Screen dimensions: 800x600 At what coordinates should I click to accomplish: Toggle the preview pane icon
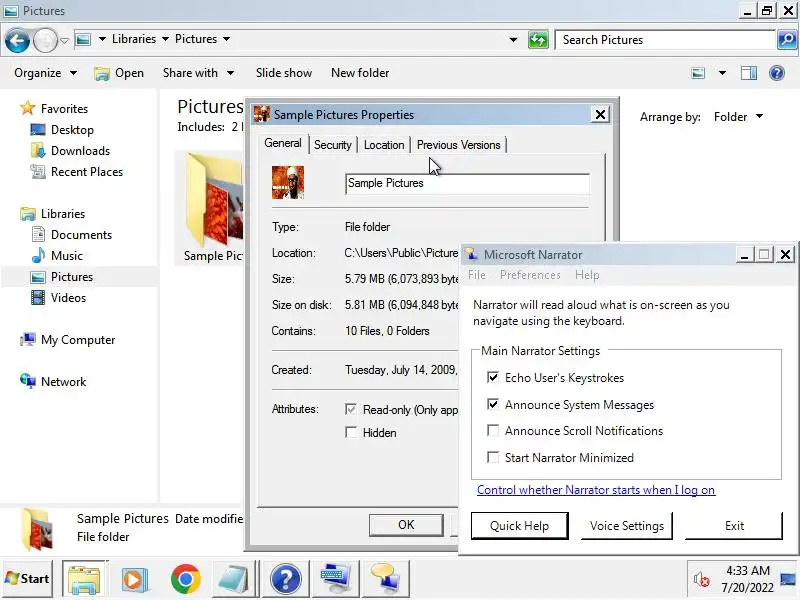[748, 73]
